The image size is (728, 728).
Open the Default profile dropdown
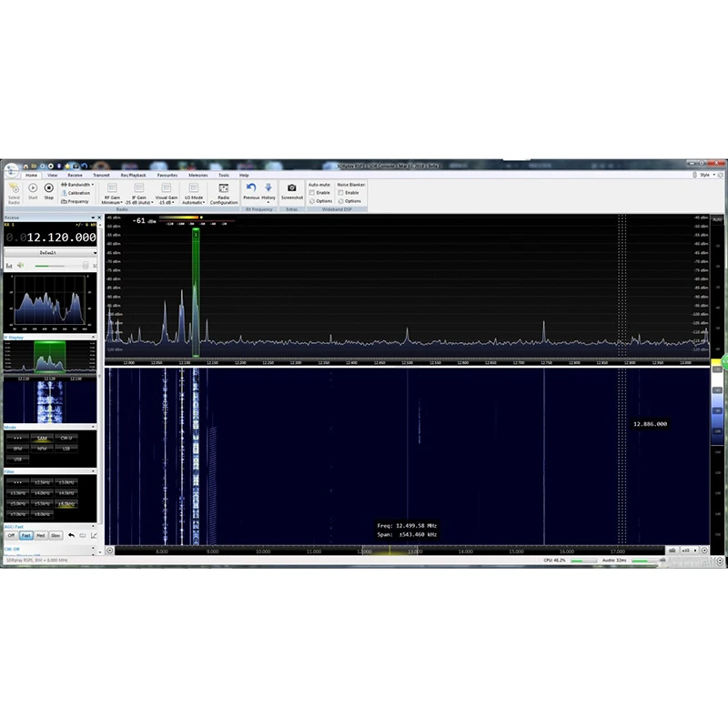[51, 253]
